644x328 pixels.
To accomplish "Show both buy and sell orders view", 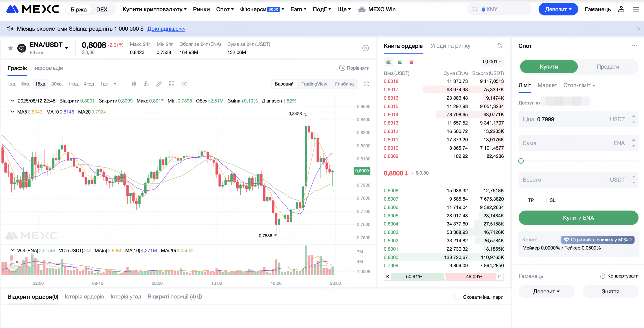I will click(x=388, y=62).
